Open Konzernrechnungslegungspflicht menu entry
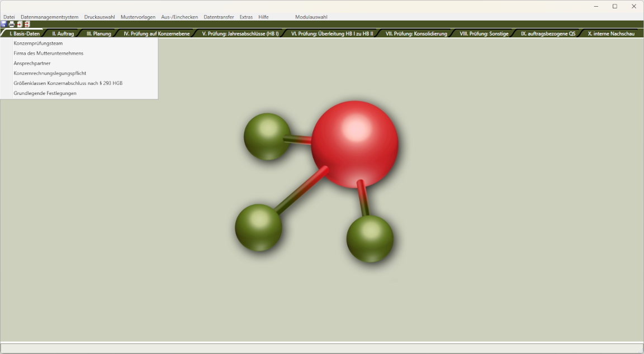The height and width of the screenshot is (354, 644). coord(50,73)
